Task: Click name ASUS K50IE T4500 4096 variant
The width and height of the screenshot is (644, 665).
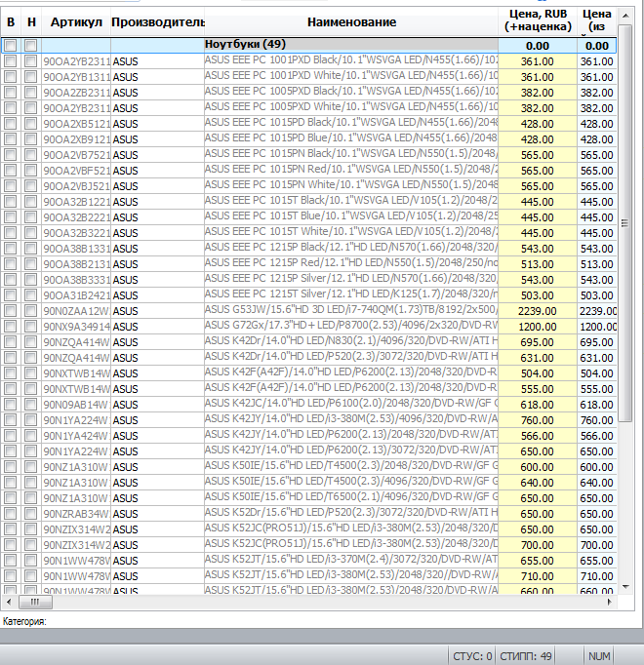Action: (351, 482)
